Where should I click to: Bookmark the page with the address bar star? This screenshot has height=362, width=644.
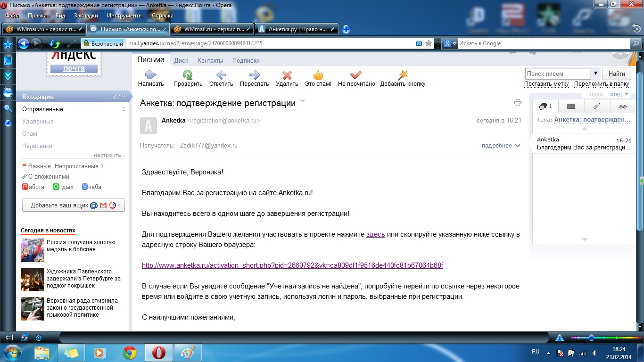coord(429,43)
